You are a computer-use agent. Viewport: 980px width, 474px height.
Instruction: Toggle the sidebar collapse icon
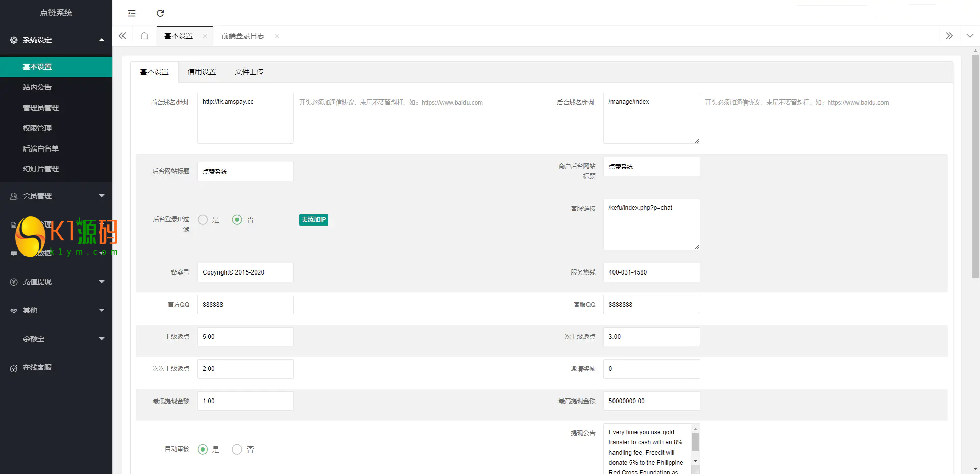132,13
